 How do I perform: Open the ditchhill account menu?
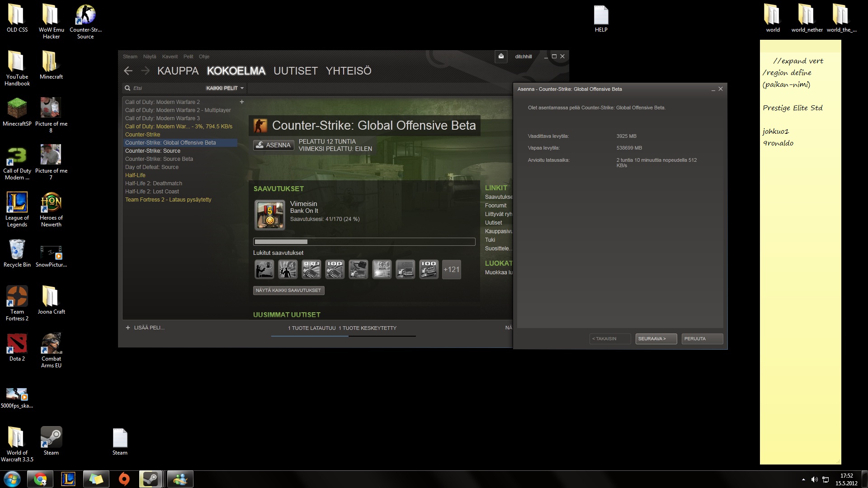coord(523,56)
